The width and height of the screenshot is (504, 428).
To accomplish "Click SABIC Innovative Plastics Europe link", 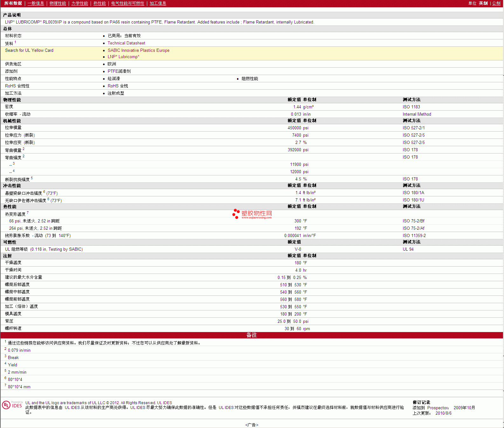I will (x=138, y=50).
